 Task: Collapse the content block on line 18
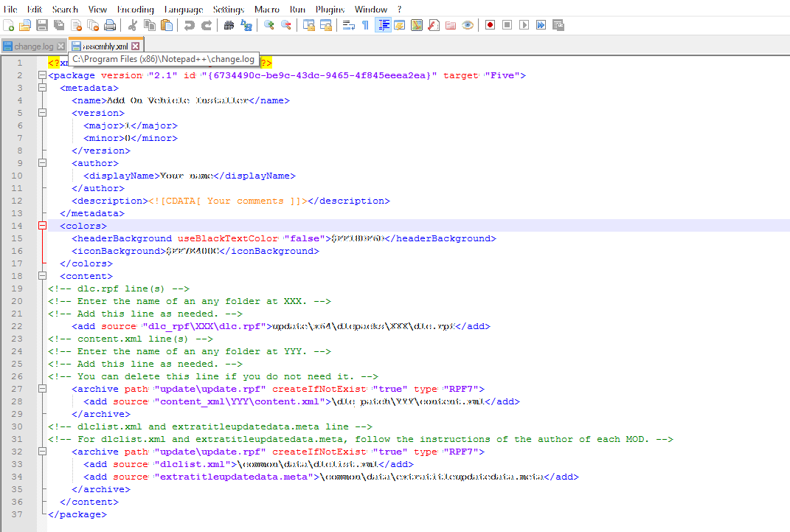pos(42,276)
